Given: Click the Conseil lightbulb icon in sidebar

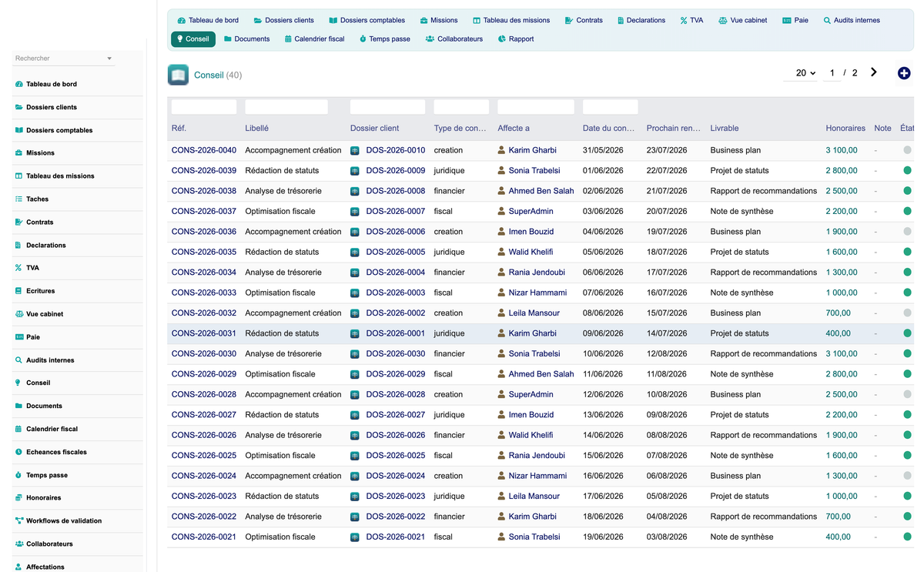Looking at the screenshot, I should click(18, 383).
